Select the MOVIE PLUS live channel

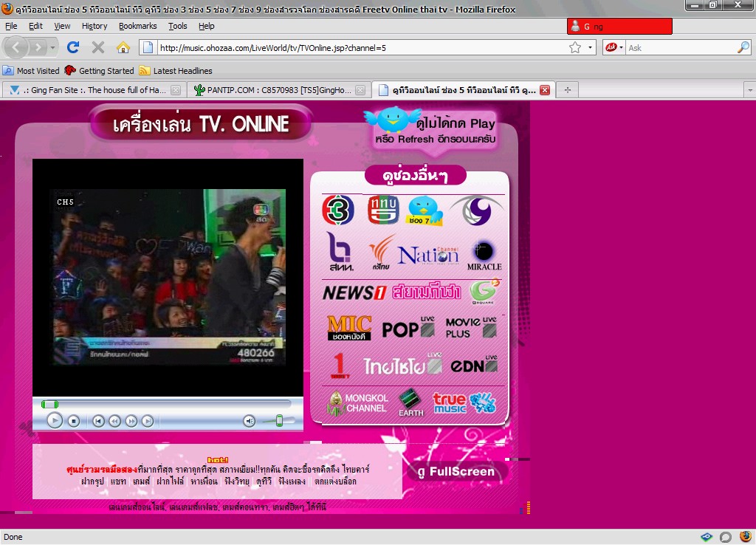[x=471, y=327]
